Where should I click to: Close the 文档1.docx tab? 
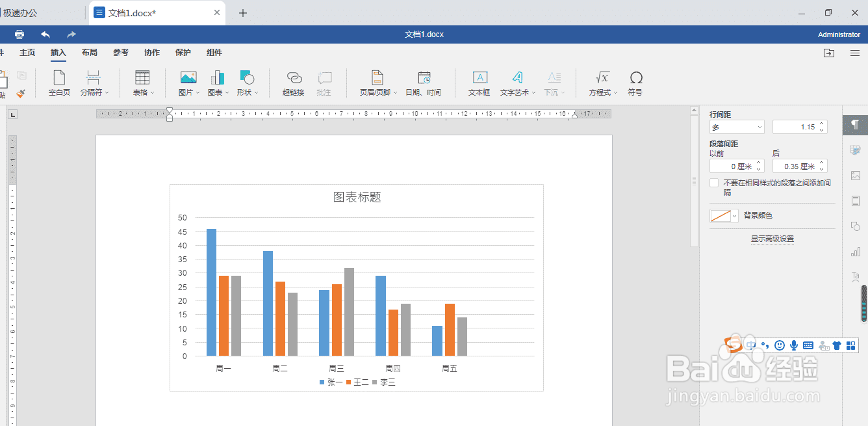(217, 12)
